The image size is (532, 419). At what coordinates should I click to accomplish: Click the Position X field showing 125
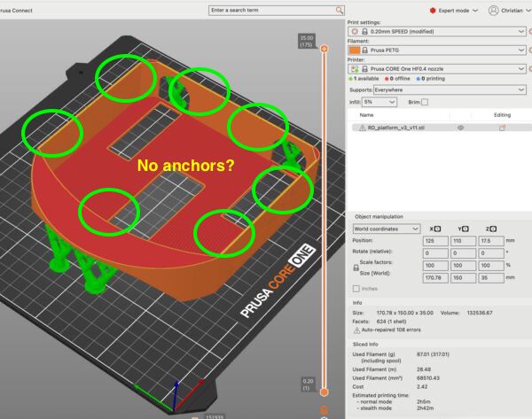435,241
